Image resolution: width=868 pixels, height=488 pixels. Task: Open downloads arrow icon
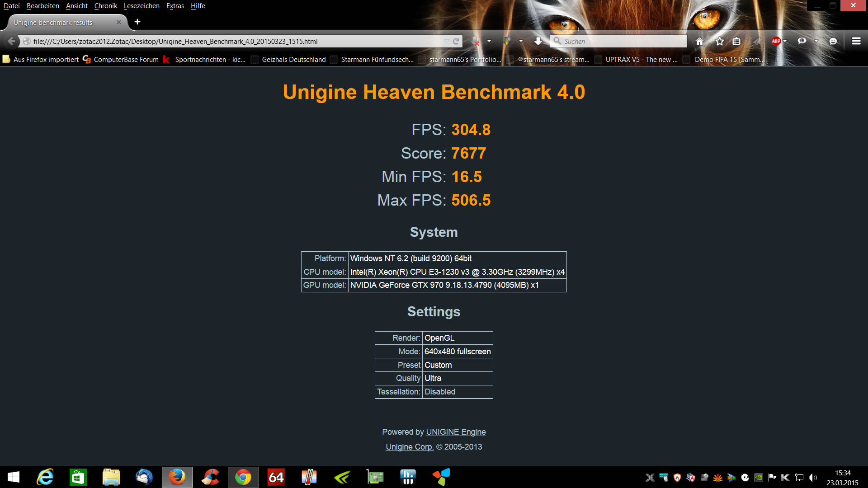[538, 41]
